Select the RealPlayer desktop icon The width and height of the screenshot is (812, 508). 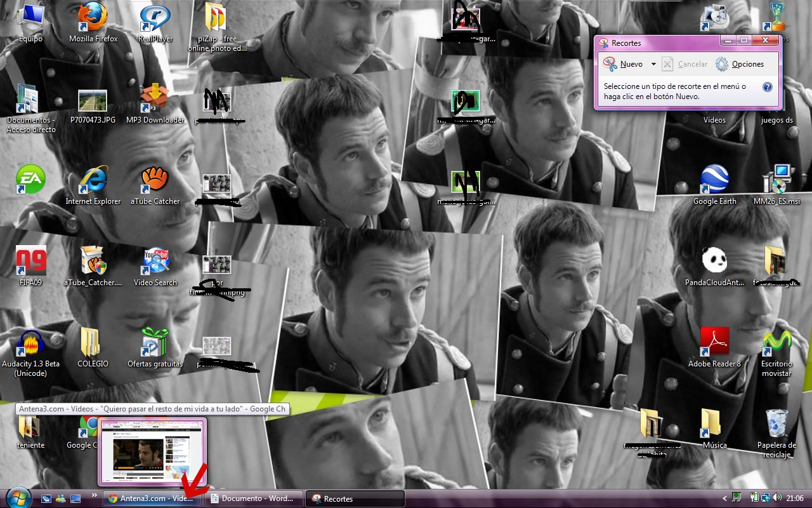point(155,18)
